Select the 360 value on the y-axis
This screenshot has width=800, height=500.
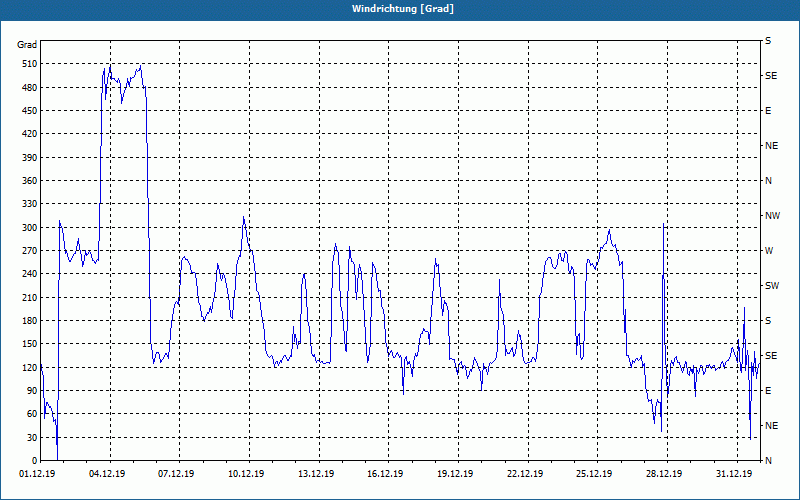coord(30,181)
